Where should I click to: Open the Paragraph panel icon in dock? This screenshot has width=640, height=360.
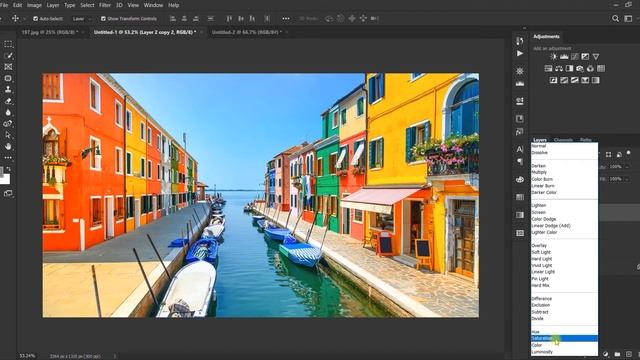click(520, 162)
